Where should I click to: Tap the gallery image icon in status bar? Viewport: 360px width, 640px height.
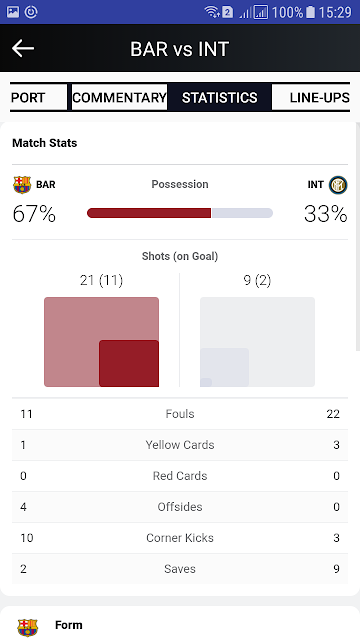pos(13,12)
